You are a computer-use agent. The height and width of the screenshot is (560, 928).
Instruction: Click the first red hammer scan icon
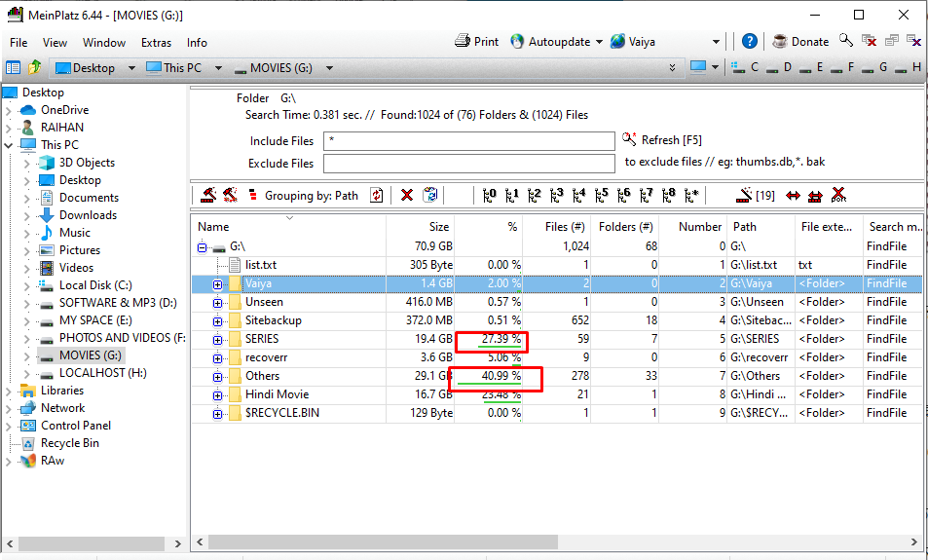pos(208,195)
